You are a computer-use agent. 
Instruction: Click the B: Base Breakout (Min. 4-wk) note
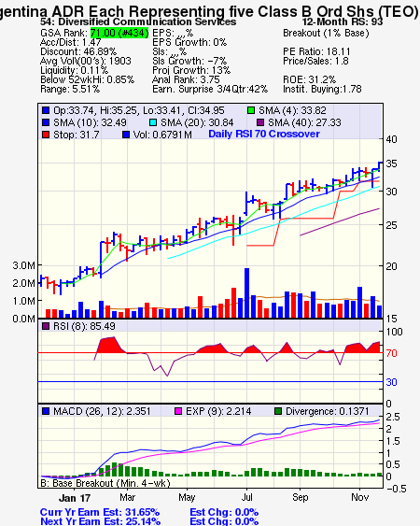(x=105, y=483)
